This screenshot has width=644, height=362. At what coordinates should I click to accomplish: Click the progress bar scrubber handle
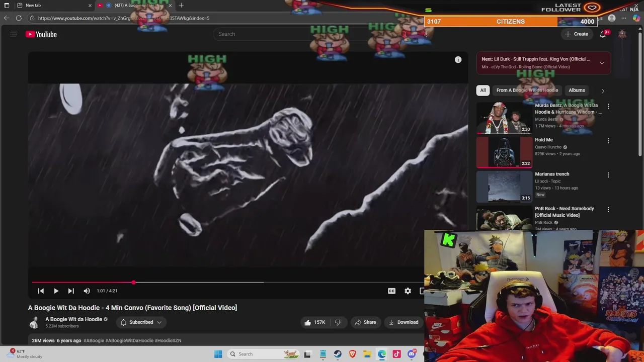tap(134, 283)
